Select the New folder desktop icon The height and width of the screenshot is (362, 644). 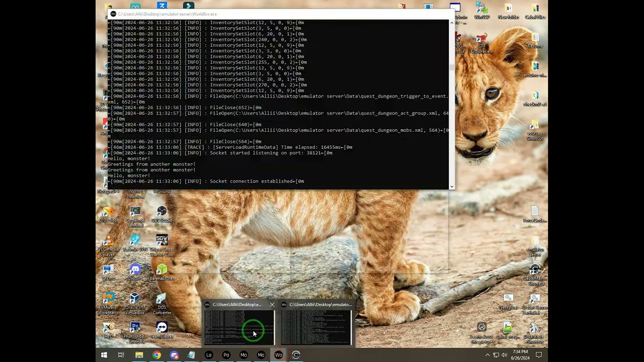508,11
